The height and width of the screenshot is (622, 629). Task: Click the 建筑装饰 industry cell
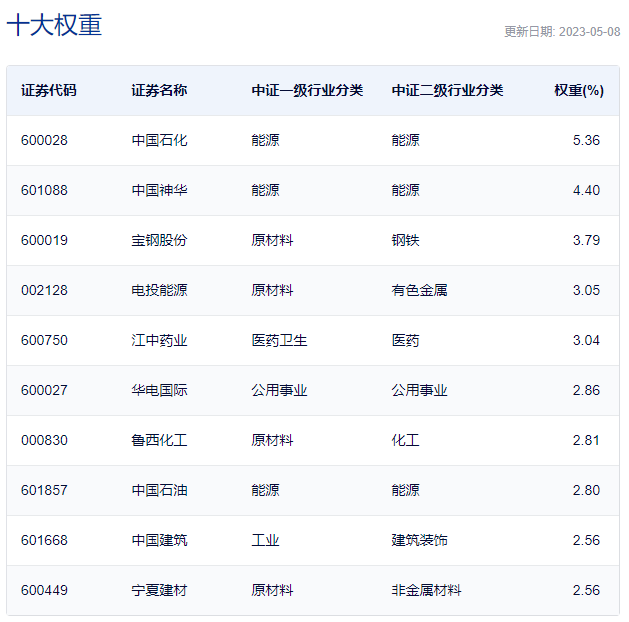point(419,540)
